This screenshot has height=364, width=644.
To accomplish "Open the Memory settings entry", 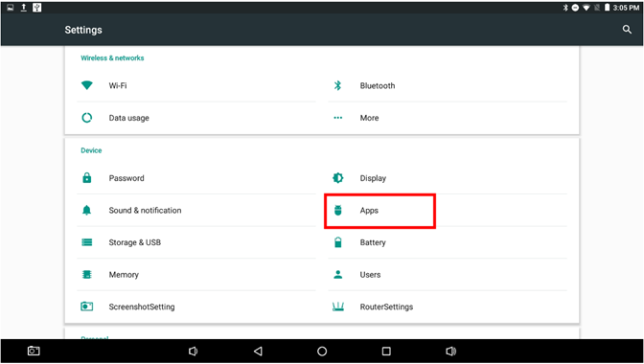I will click(196, 274).
